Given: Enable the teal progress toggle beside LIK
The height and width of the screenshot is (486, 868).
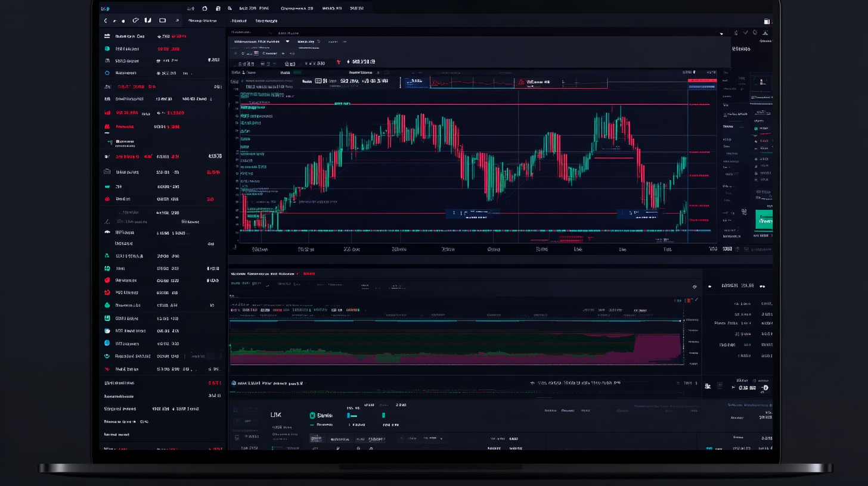Looking at the screenshot, I should [x=352, y=415].
